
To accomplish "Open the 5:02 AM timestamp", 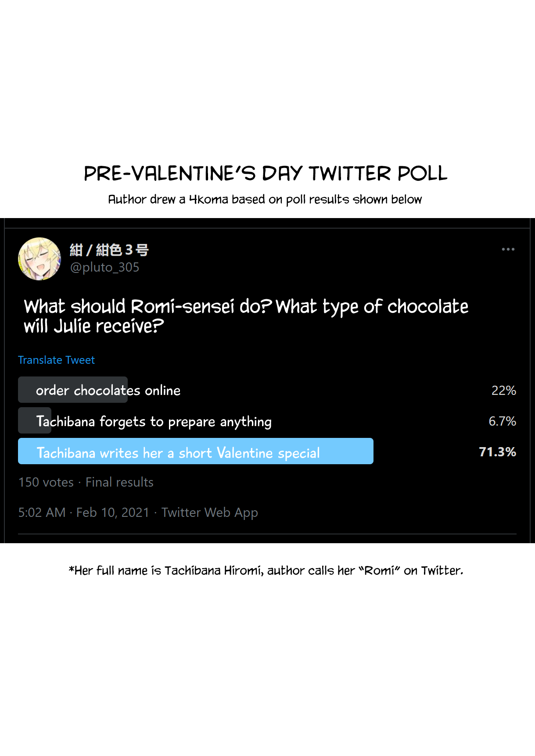I will [x=42, y=512].
